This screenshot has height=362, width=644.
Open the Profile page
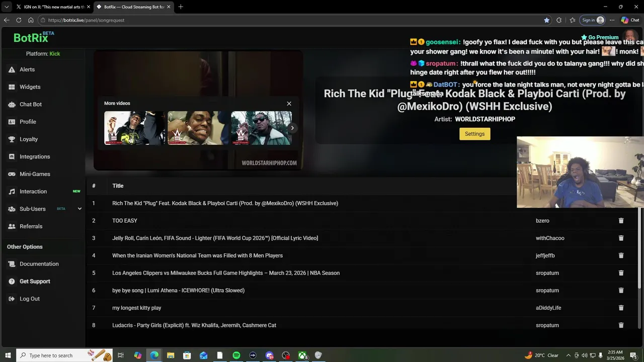click(x=28, y=122)
